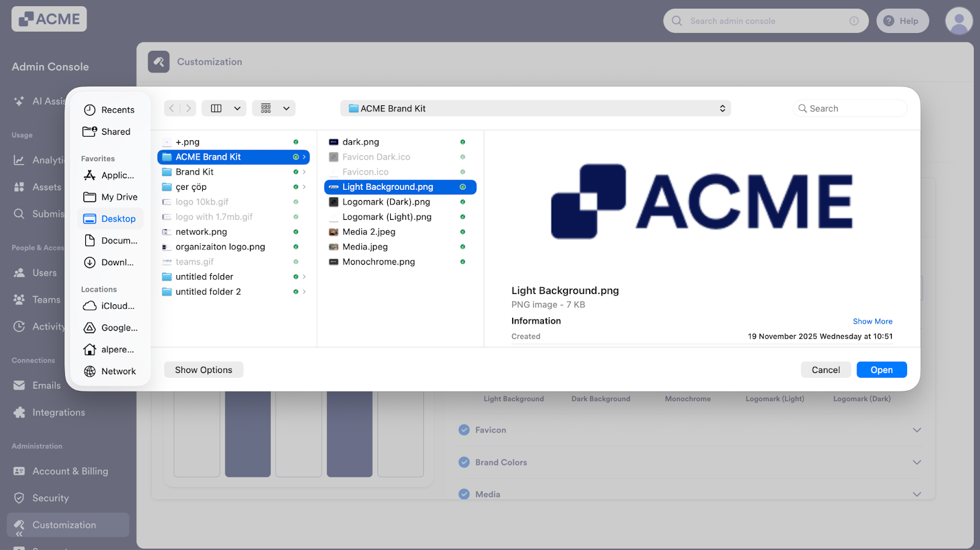Screen dimensions: 980x550
Task: Select Media 2.jpeg file
Action: [x=400, y=232]
